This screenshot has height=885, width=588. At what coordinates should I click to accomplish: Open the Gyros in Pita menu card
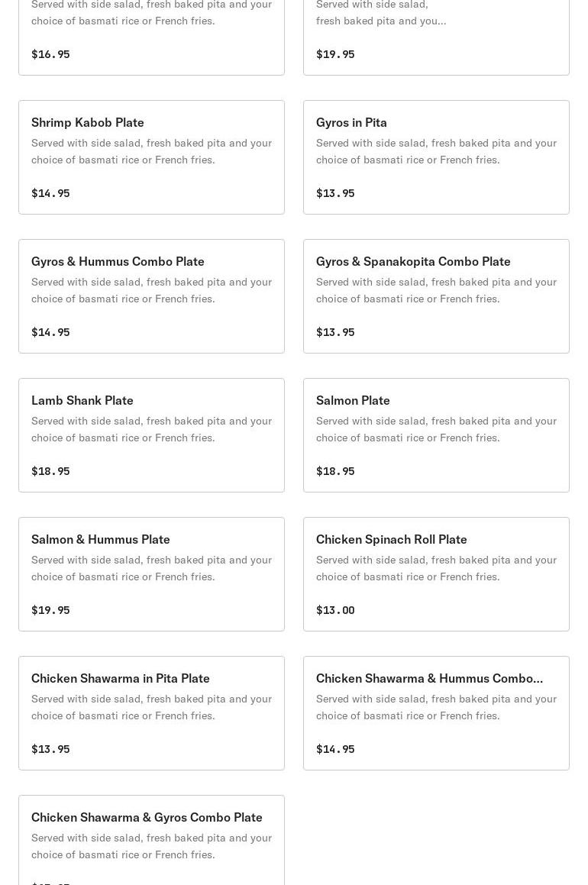(436, 157)
